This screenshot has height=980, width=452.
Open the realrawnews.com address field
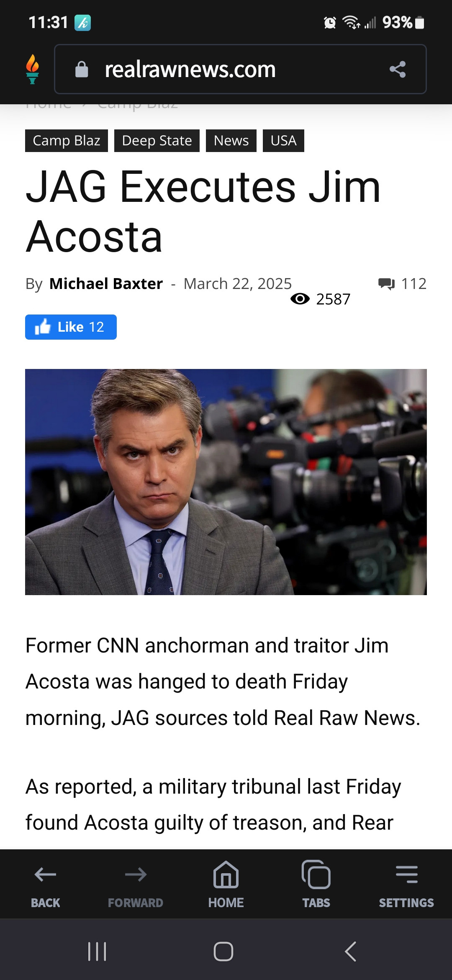tap(240, 69)
